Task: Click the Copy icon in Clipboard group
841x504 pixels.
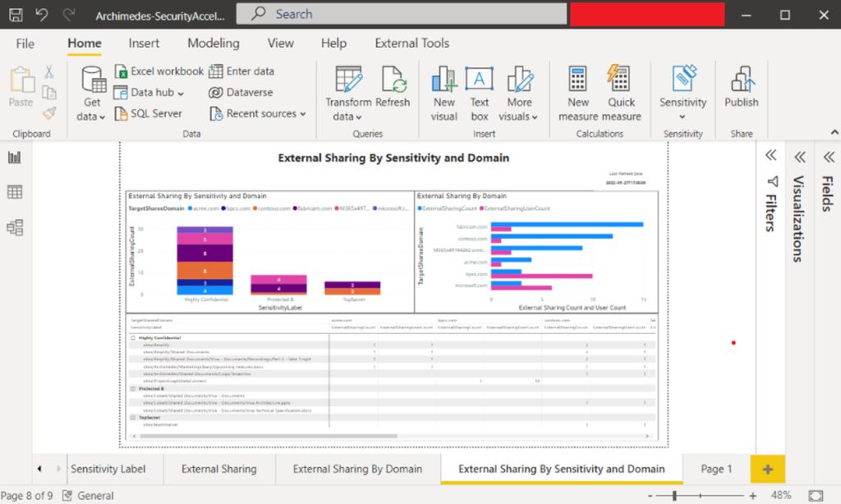Action: pyautogui.click(x=49, y=92)
